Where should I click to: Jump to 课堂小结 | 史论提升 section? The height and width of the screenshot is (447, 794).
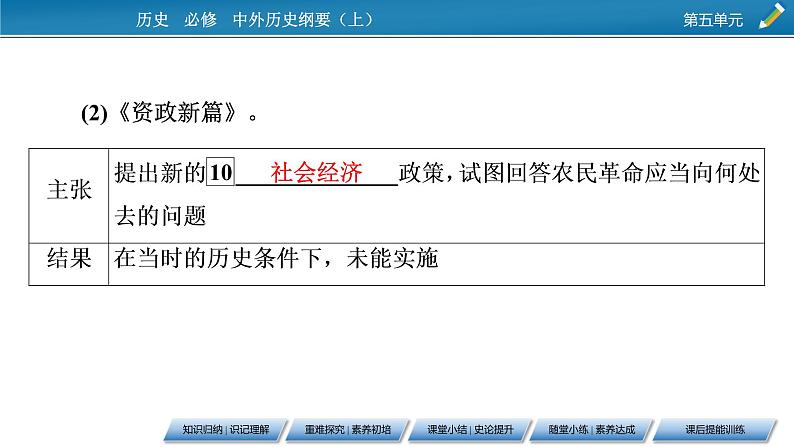click(x=470, y=430)
